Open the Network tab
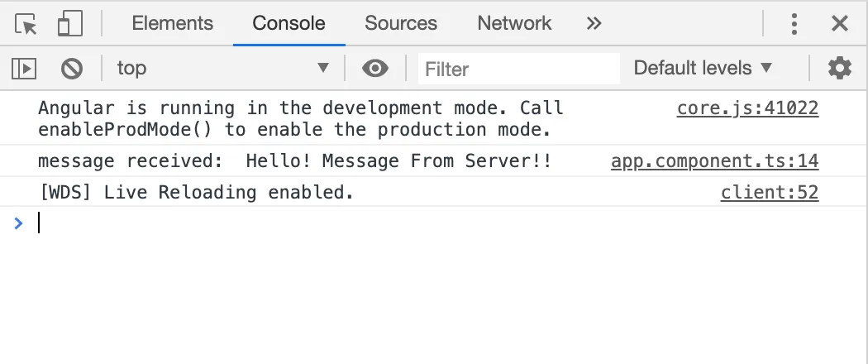 pos(514,24)
